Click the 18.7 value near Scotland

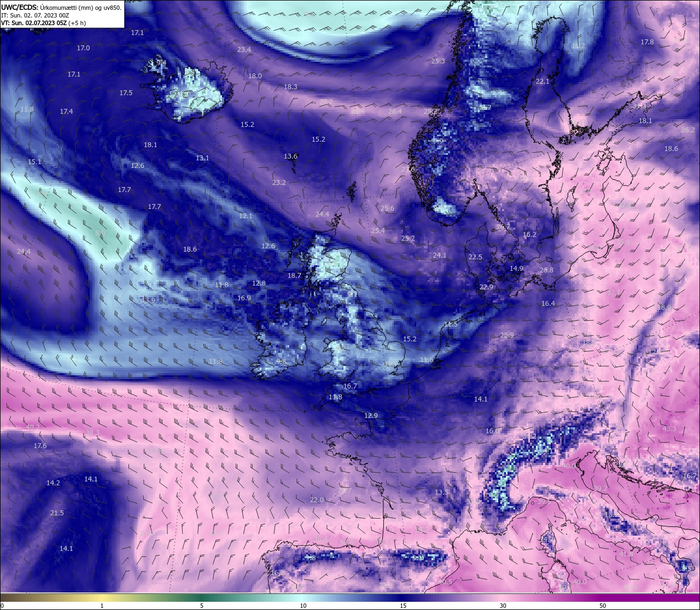click(x=294, y=276)
